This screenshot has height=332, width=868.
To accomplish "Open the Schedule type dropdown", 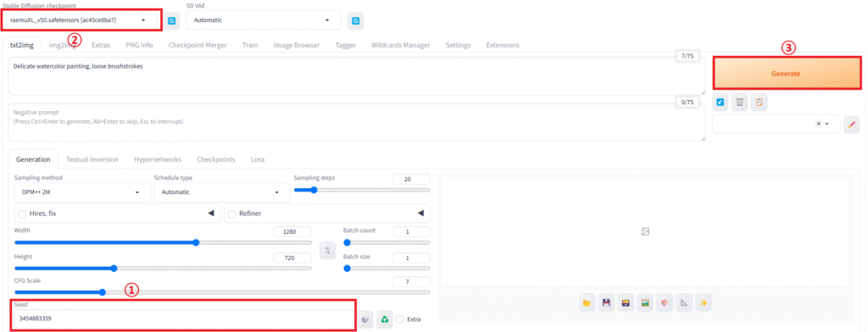I will tap(221, 192).
